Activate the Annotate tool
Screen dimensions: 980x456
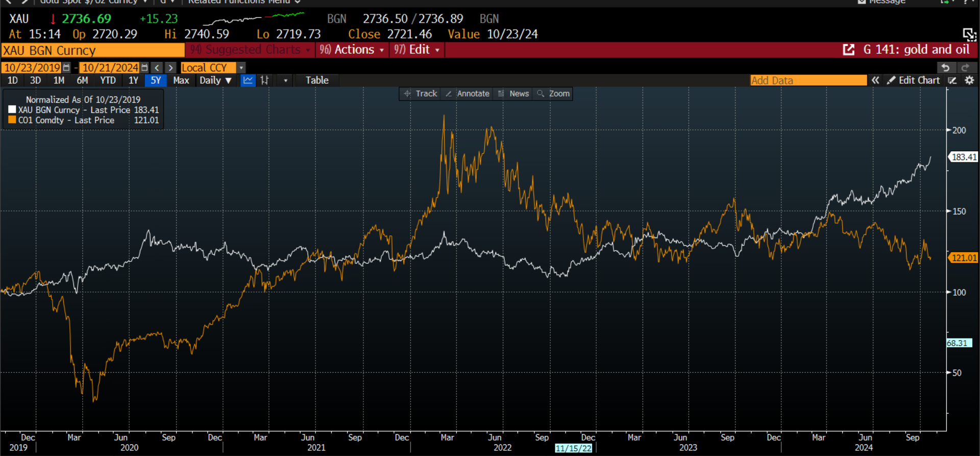pos(468,93)
